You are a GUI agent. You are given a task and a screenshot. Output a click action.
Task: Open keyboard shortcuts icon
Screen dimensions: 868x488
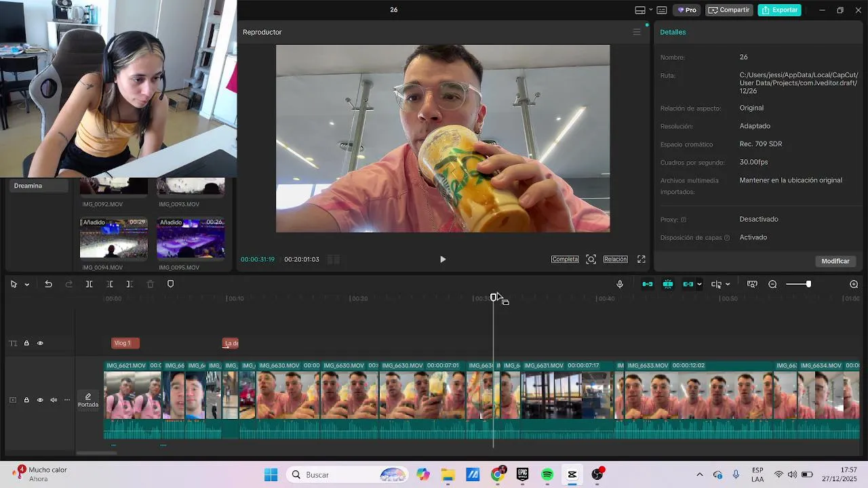coord(662,10)
